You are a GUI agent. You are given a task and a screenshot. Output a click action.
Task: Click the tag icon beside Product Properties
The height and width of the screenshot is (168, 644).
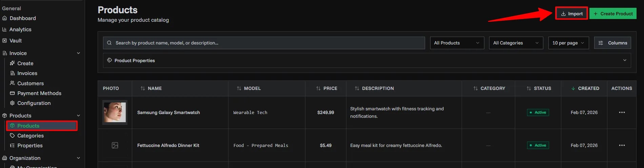tap(109, 60)
